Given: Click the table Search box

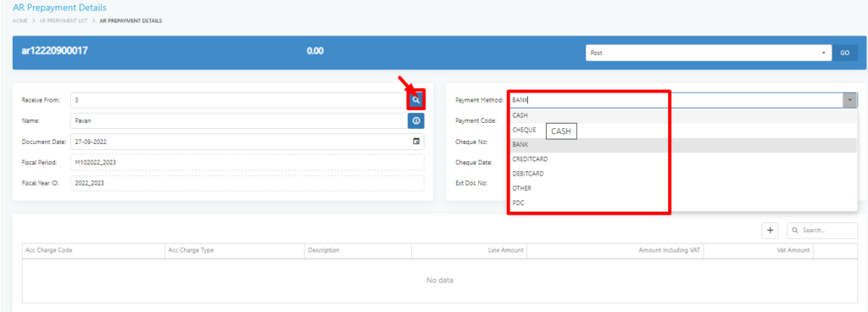Looking at the screenshot, I should point(822,231).
